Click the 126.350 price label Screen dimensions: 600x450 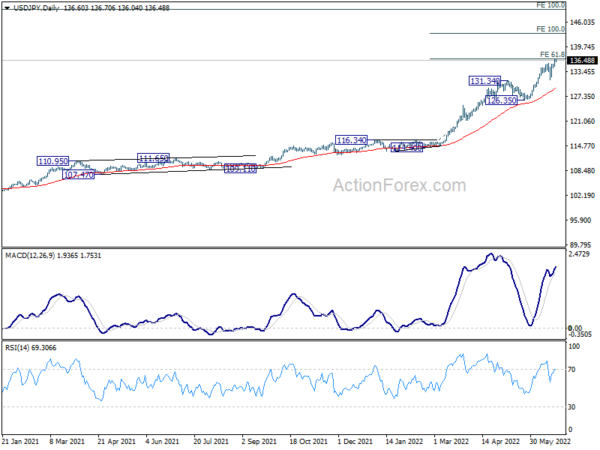coord(501,100)
